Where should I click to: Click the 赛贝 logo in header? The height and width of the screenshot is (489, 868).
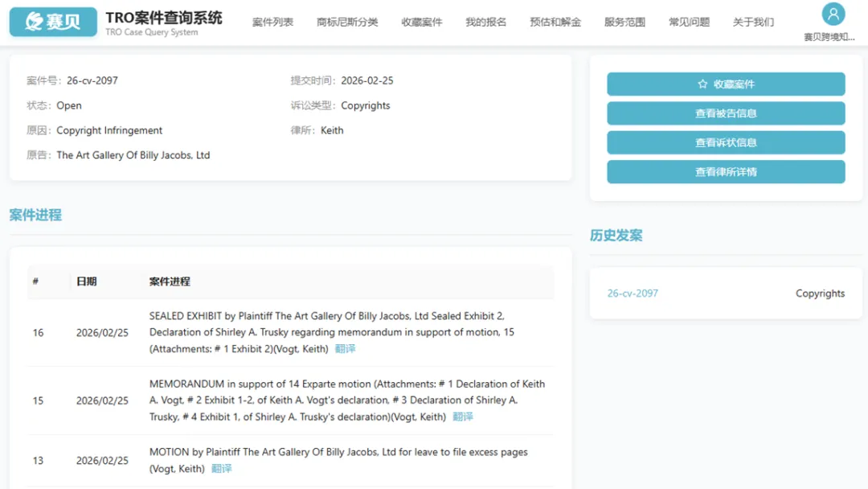(x=53, y=22)
